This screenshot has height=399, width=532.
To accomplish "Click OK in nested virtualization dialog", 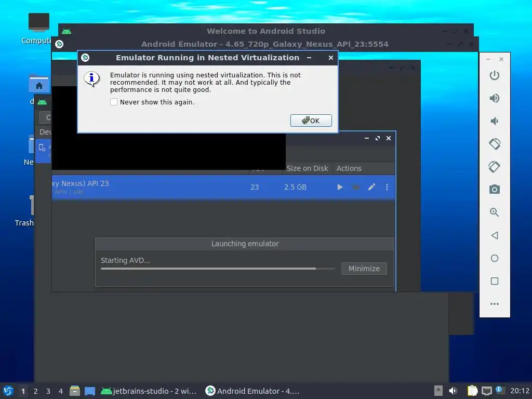I will [x=311, y=121].
